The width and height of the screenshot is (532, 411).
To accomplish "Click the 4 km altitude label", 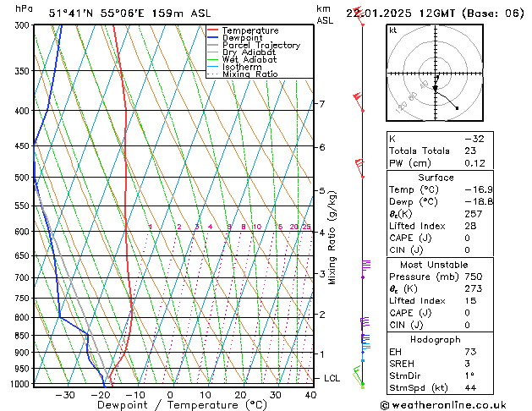I will (321, 233).
